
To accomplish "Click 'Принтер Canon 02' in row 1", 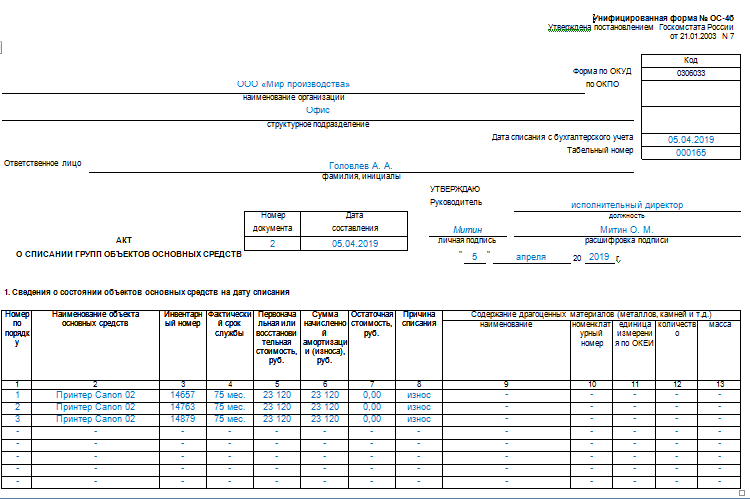I will [95, 395].
